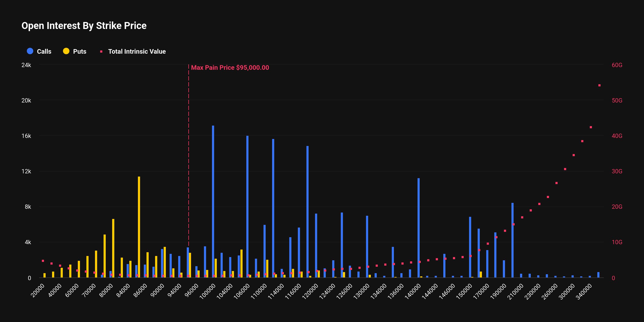Click the Max Pain Price $95,000.00 label
The height and width of the screenshot is (322, 644).
[230, 68]
